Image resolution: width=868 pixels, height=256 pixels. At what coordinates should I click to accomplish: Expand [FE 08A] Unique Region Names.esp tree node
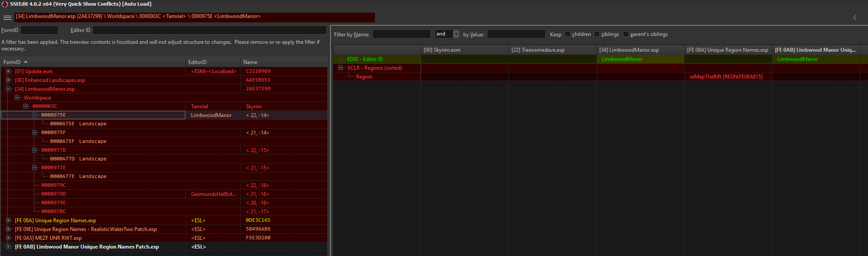[x=8, y=220]
